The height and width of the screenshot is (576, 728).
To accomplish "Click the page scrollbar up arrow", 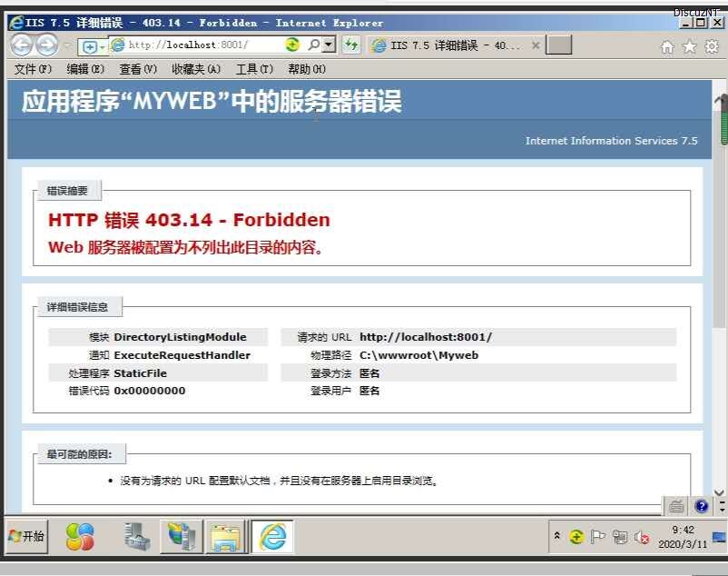I will point(718,99).
